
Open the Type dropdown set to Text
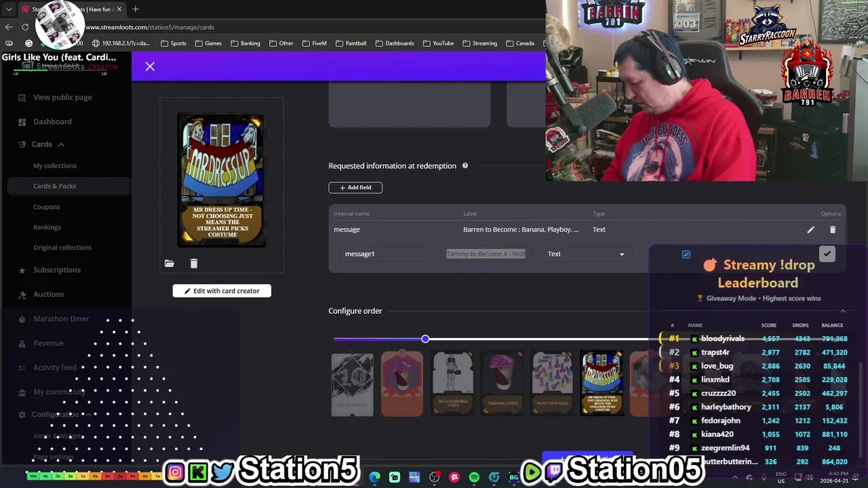(x=586, y=254)
